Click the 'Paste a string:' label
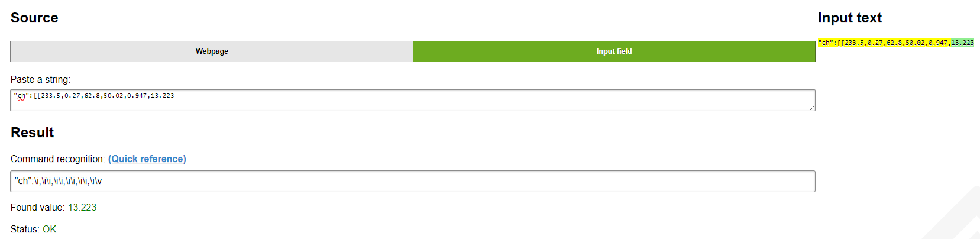 [40, 79]
